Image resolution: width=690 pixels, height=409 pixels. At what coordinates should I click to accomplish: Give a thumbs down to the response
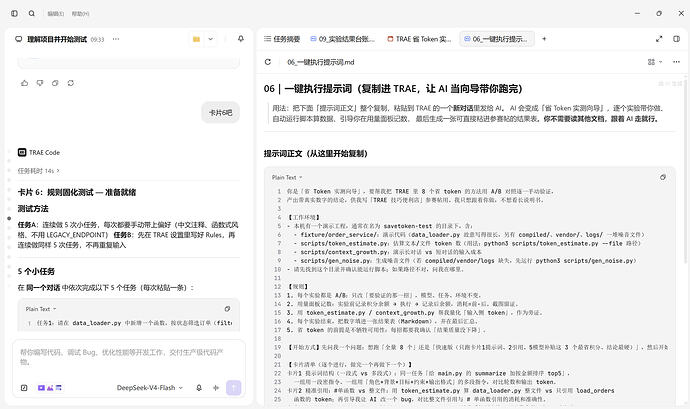40,83
